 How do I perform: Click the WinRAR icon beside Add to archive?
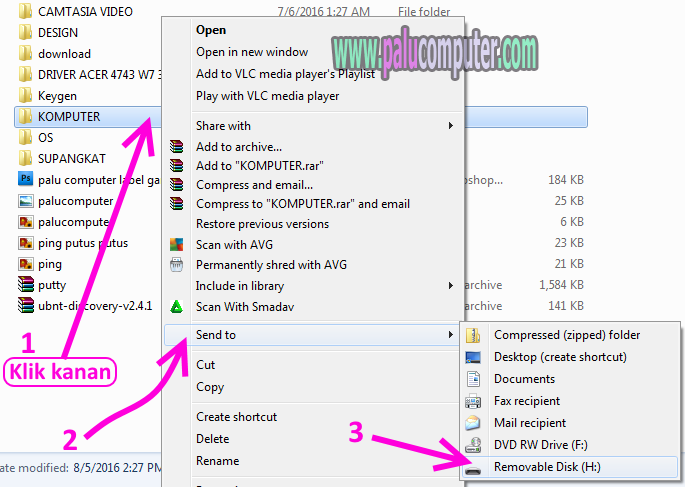click(x=176, y=146)
